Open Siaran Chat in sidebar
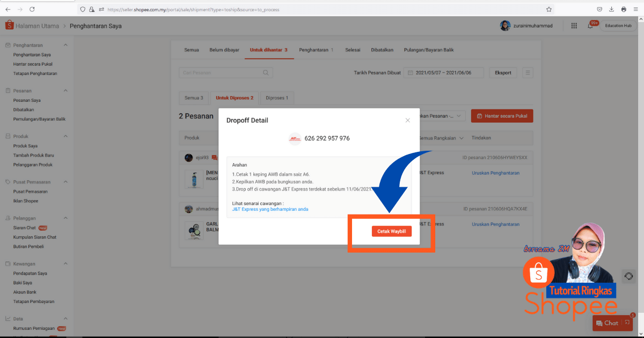The width and height of the screenshot is (644, 338). coord(25,228)
